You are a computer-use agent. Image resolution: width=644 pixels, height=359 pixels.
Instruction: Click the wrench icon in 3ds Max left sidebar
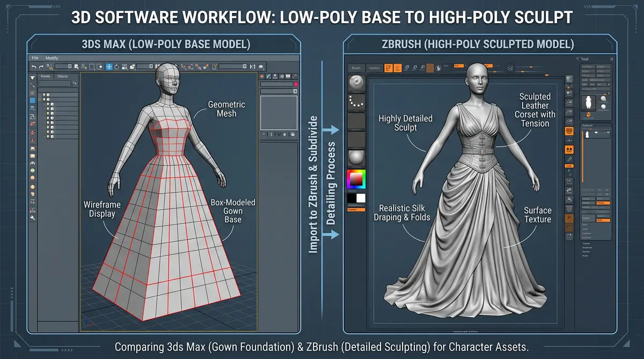tap(33, 217)
